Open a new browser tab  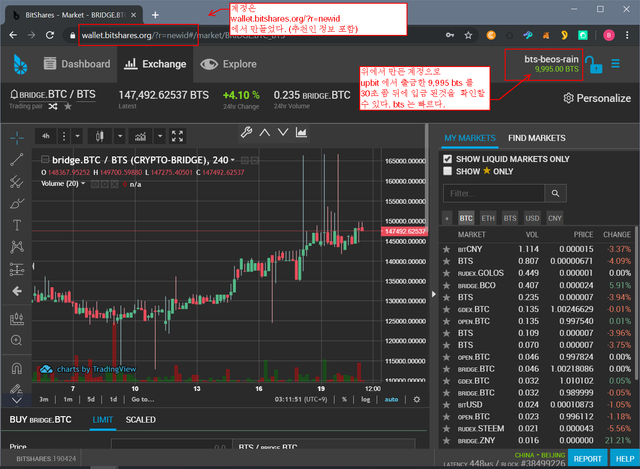tap(155, 15)
